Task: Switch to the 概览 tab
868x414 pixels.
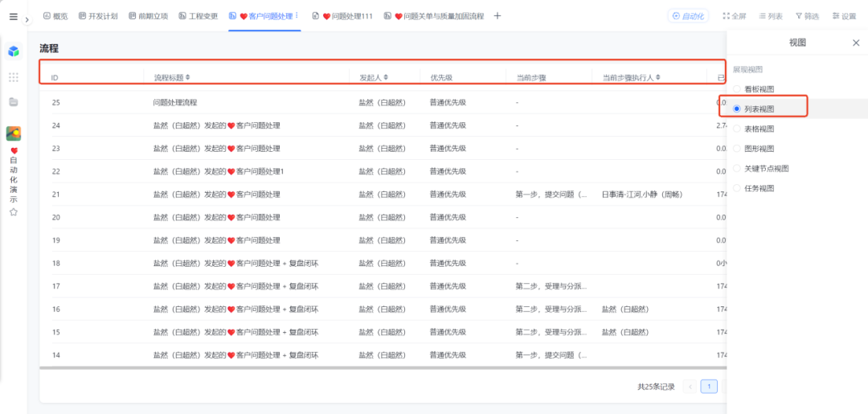Action: click(55, 16)
